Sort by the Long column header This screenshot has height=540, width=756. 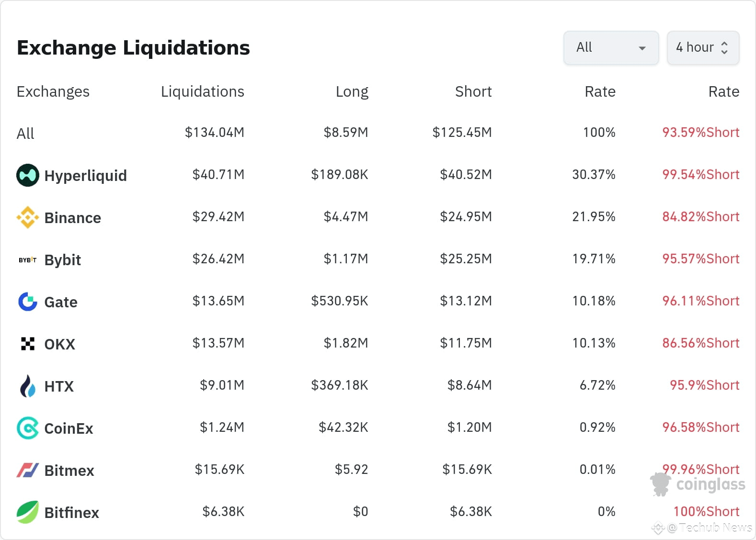click(x=352, y=91)
